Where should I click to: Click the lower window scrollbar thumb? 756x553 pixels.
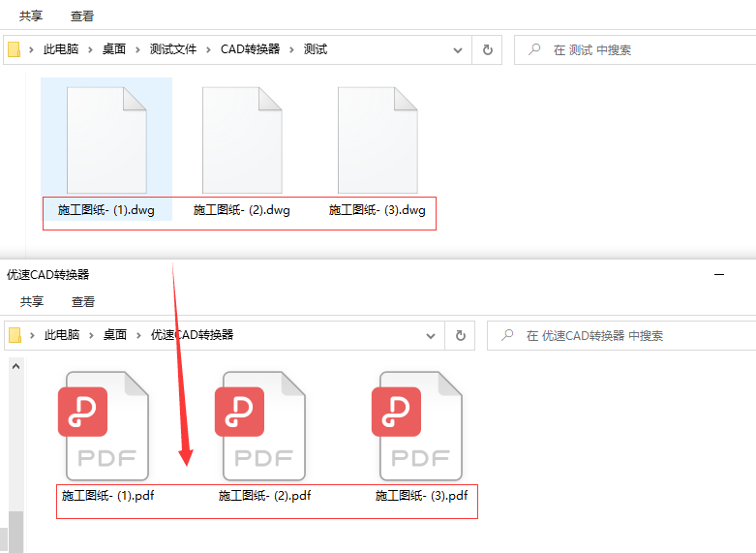(x=15, y=532)
